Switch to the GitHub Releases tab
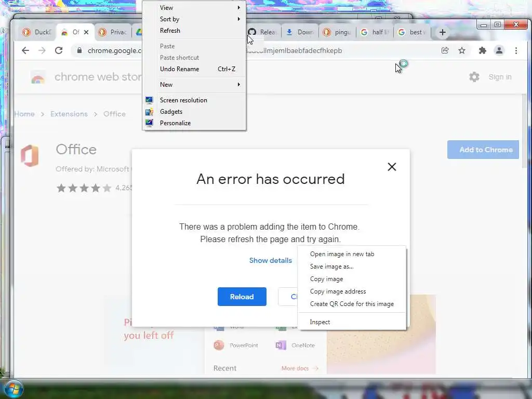Image resolution: width=532 pixels, height=399 pixels. tap(263, 32)
